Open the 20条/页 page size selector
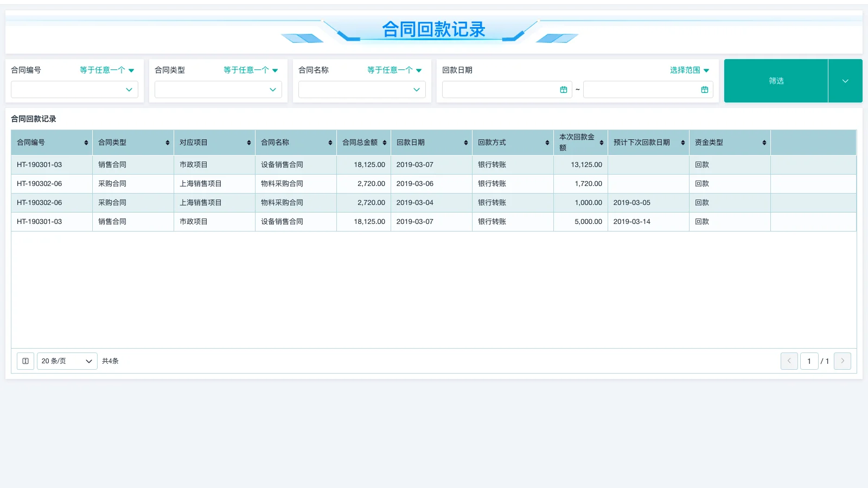Screen dimensions: 868x488 tap(67, 361)
